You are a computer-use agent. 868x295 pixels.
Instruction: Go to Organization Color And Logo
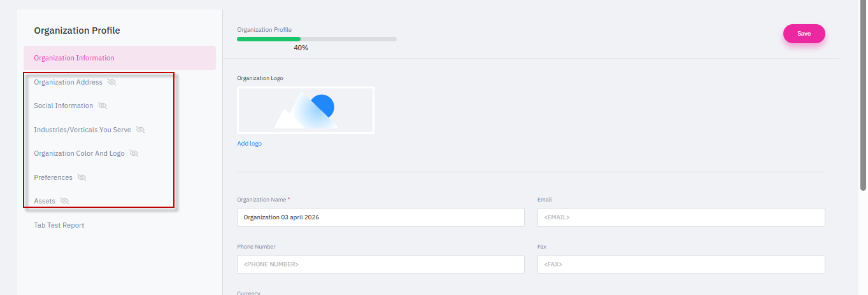click(x=79, y=153)
